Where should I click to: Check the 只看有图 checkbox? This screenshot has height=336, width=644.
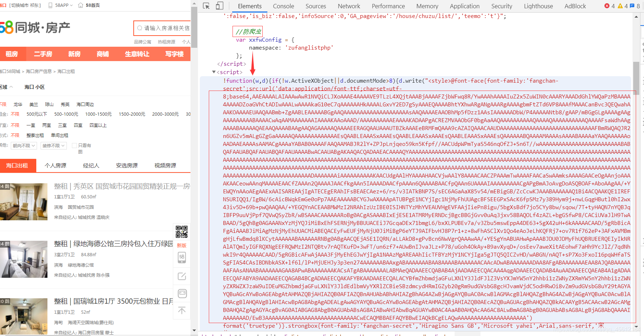(74, 146)
